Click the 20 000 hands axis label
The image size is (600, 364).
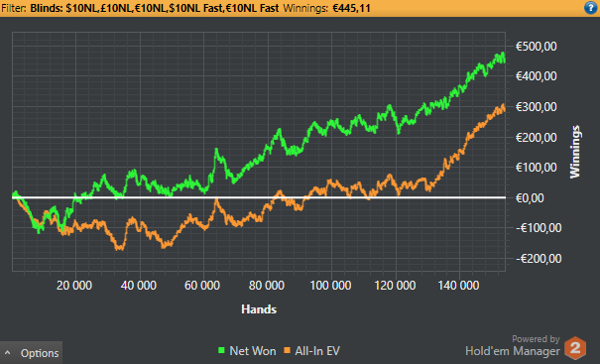tap(74, 286)
